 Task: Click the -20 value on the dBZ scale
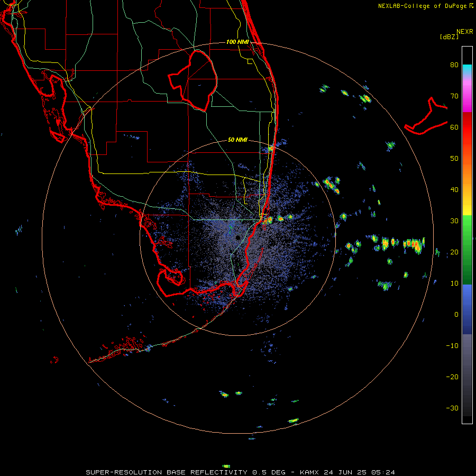coord(452,377)
